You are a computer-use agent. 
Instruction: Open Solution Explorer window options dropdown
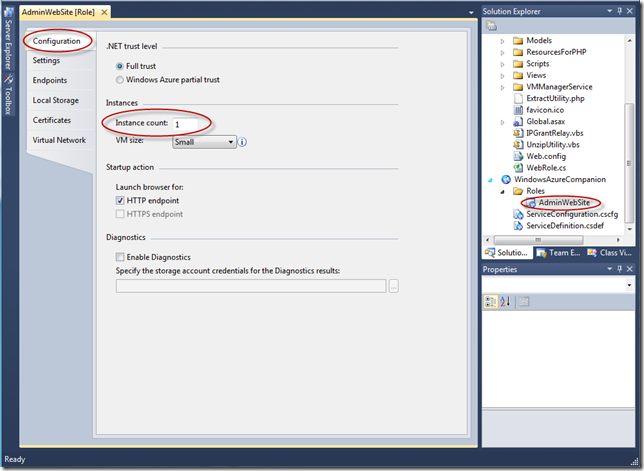[610, 11]
